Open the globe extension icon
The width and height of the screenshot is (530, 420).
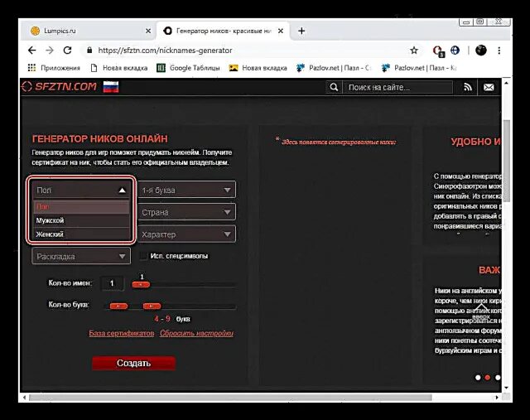point(455,51)
